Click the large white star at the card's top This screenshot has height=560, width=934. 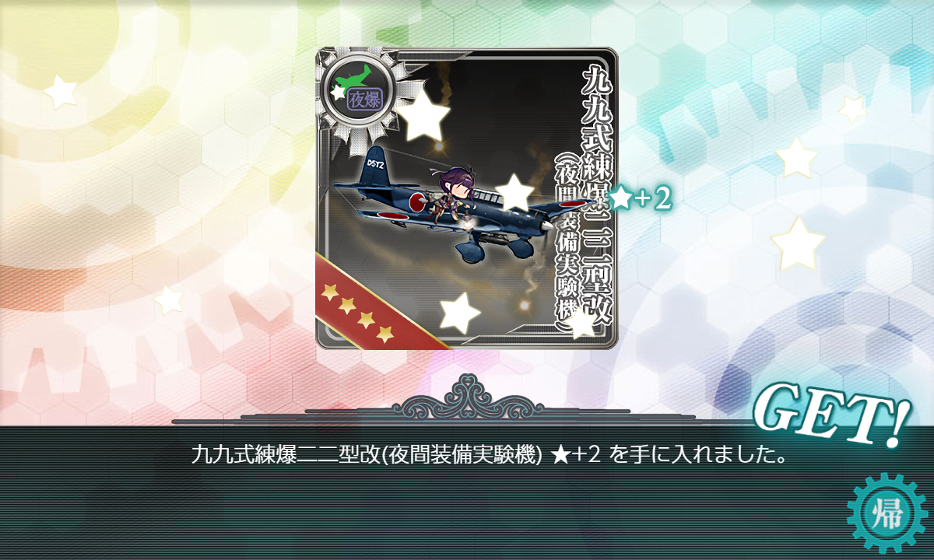[x=422, y=116]
